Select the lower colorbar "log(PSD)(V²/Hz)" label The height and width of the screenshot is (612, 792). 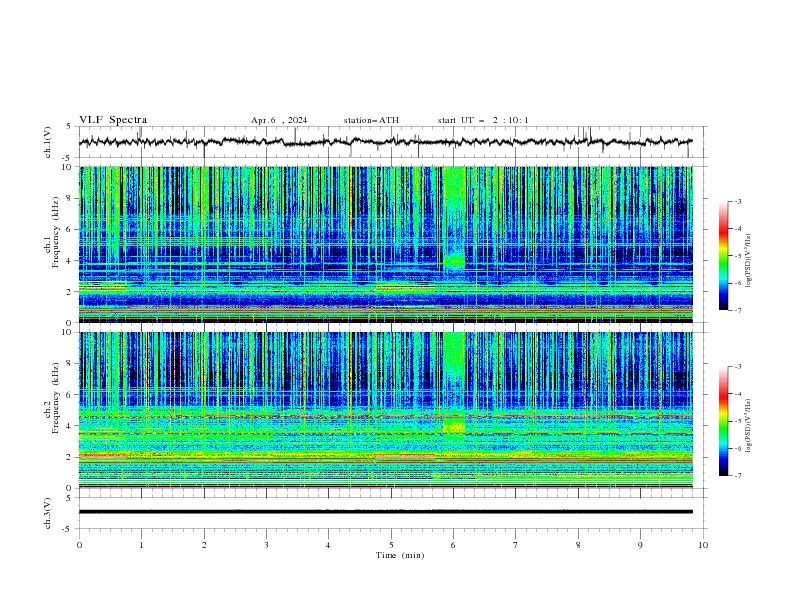click(x=748, y=426)
